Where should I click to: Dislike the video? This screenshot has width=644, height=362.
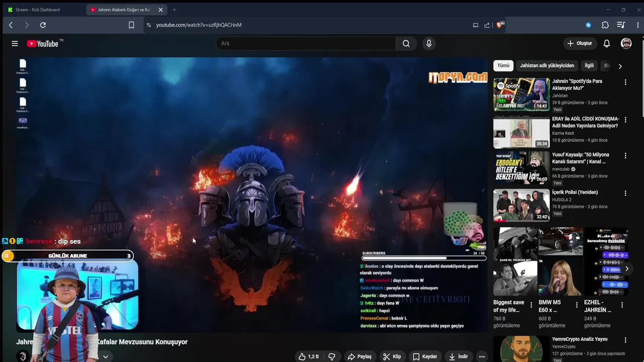pos(332,356)
